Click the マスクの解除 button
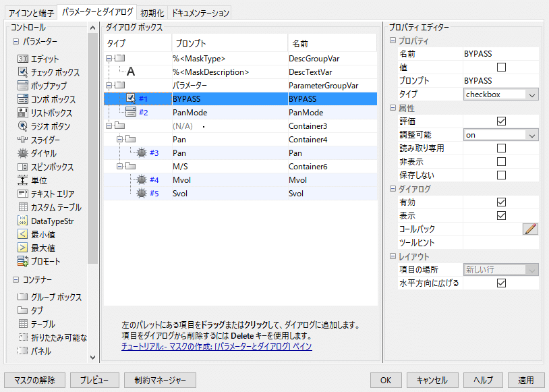The image size is (549, 392). tap(34, 380)
